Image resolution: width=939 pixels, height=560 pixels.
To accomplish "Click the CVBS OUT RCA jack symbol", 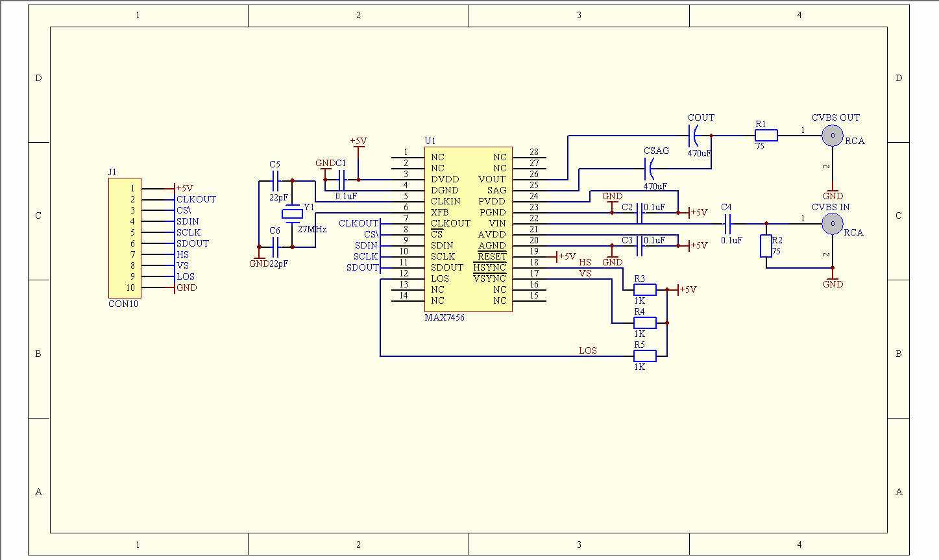I will [x=832, y=136].
